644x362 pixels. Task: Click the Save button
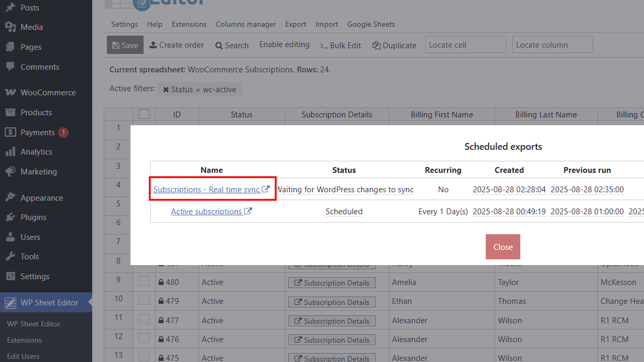125,45
